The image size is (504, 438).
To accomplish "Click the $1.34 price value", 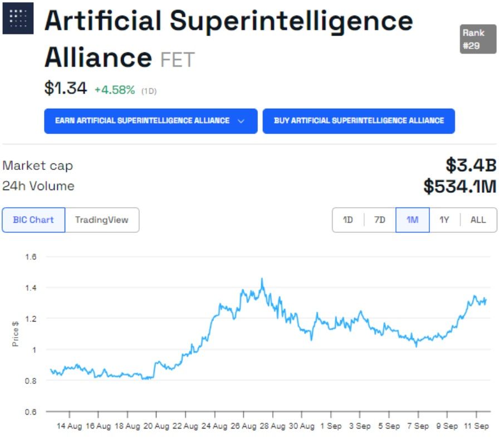I will pyautogui.click(x=66, y=88).
